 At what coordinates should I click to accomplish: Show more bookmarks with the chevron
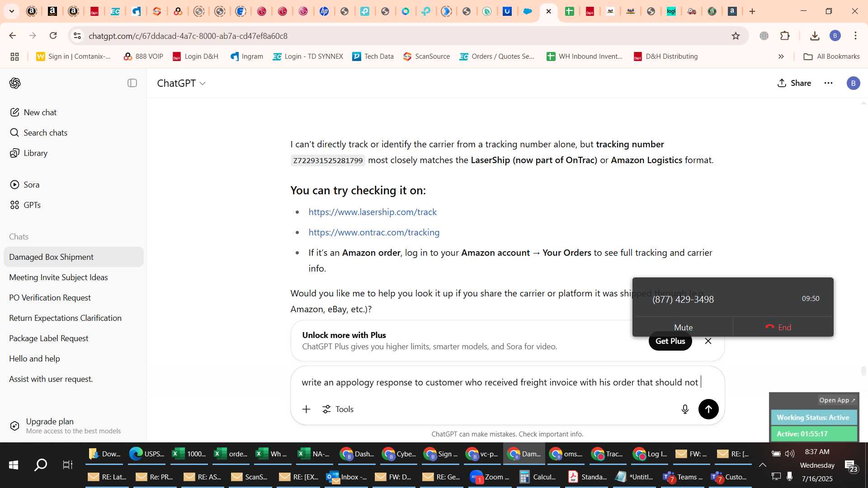[x=781, y=56]
